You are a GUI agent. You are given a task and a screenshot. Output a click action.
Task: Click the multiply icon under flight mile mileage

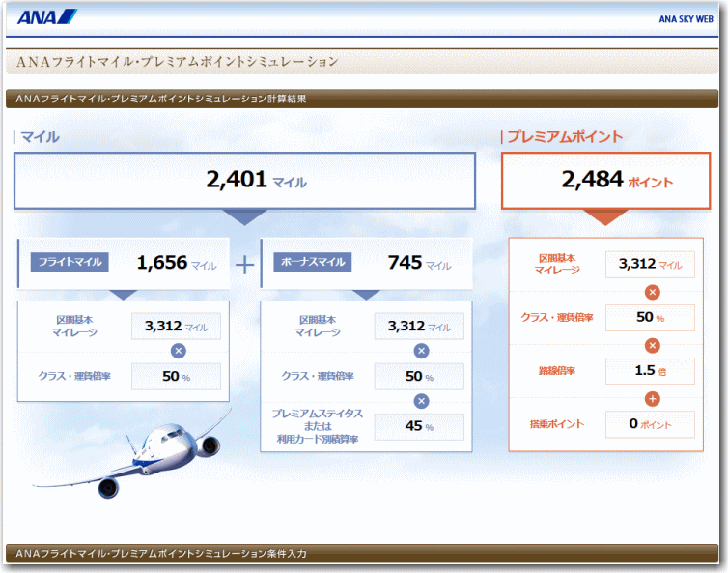(x=179, y=351)
